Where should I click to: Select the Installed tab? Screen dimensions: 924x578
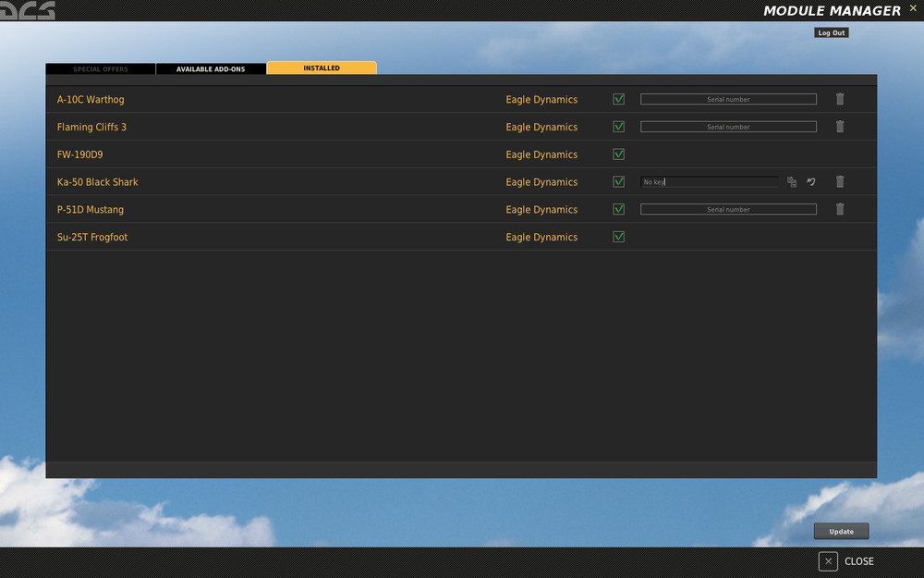pos(322,68)
